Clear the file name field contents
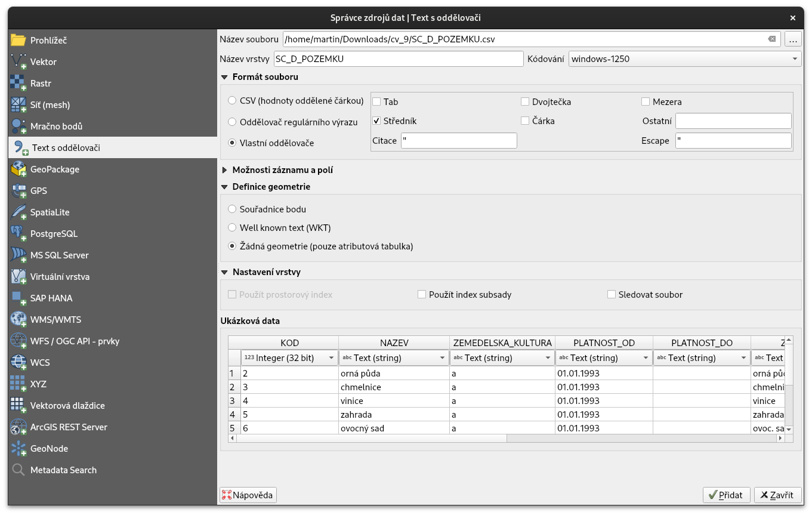 [771, 39]
